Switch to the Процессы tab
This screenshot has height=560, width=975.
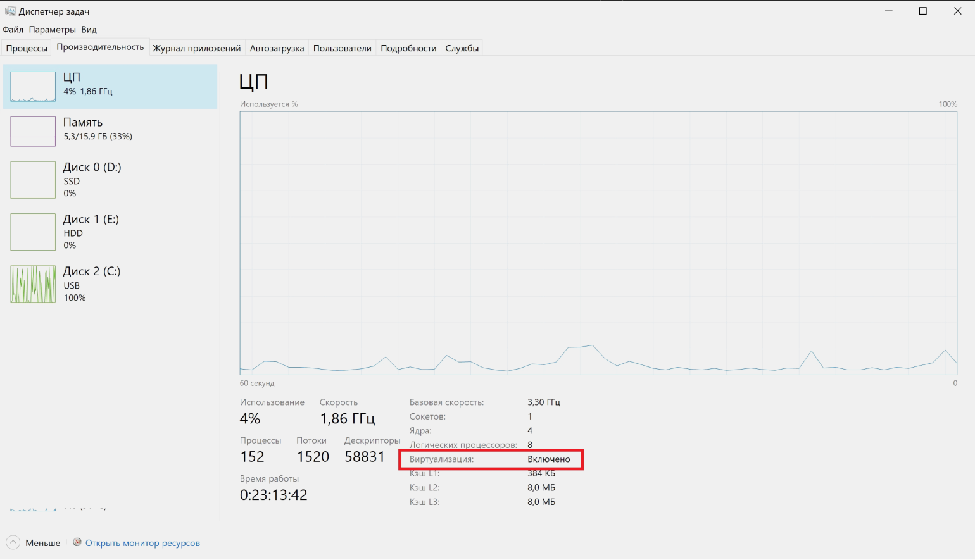pyautogui.click(x=27, y=48)
